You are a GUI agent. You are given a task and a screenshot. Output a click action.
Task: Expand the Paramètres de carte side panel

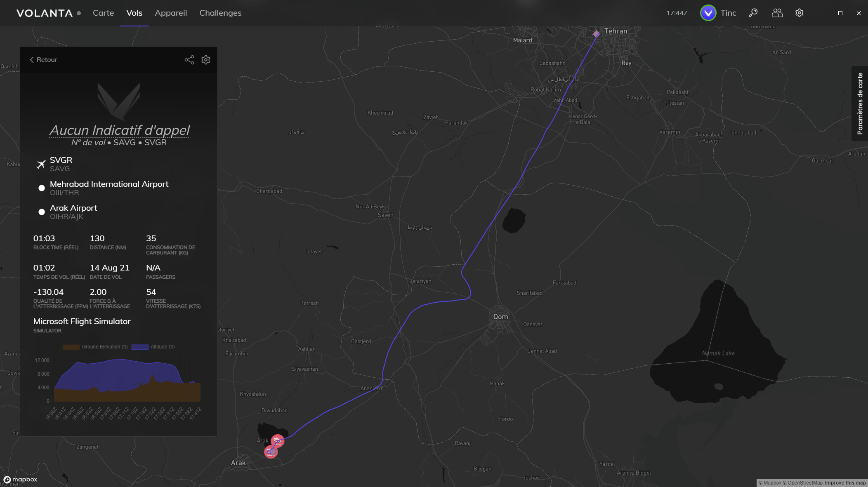pos(860,104)
